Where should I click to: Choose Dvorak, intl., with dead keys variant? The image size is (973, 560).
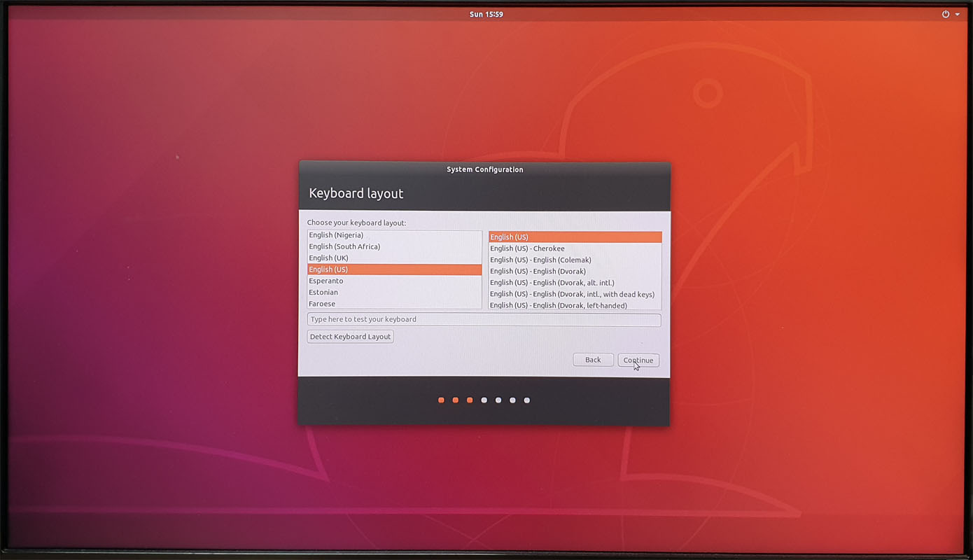pos(575,294)
